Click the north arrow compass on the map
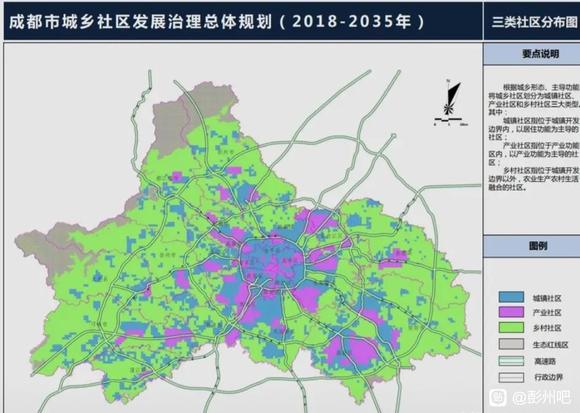Image resolution: width=580 pixels, height=413 pixels. click(452, 98)
